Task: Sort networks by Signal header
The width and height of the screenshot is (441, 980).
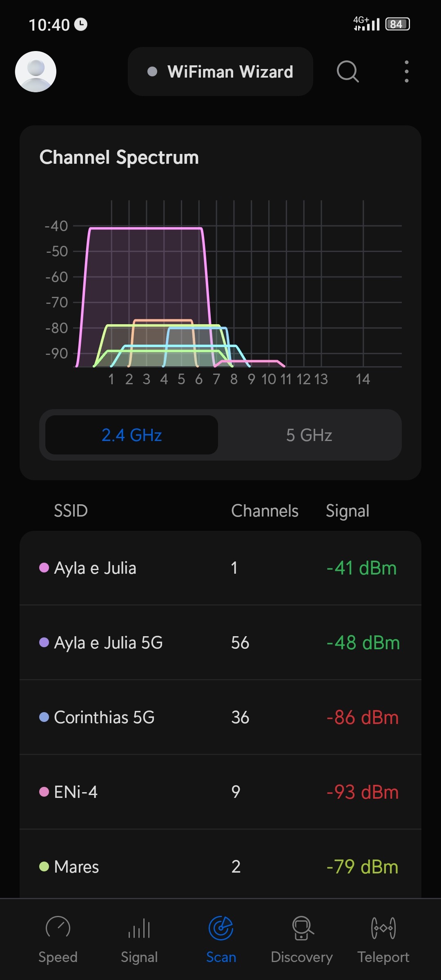Action: [347, 511]
